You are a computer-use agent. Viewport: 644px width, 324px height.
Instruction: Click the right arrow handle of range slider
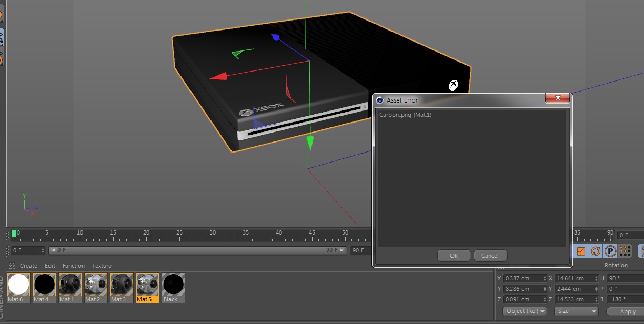343,250
